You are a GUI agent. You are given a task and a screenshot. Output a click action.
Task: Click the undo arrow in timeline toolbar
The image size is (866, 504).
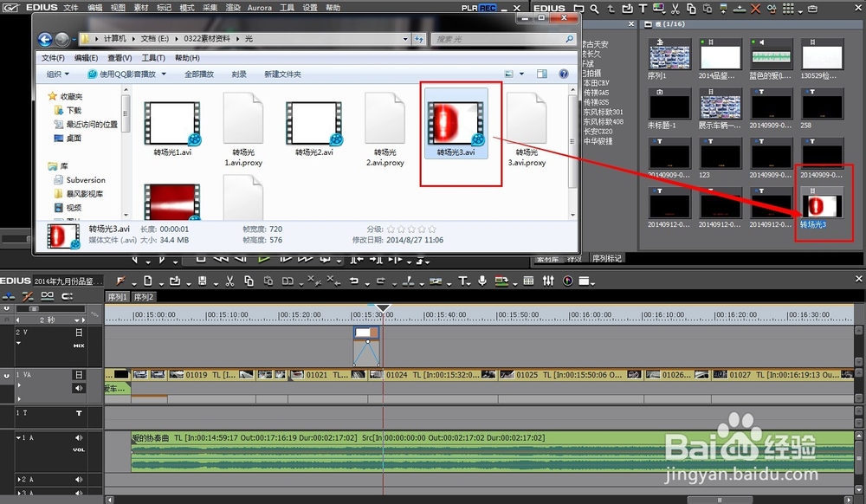tap(354, 281)
